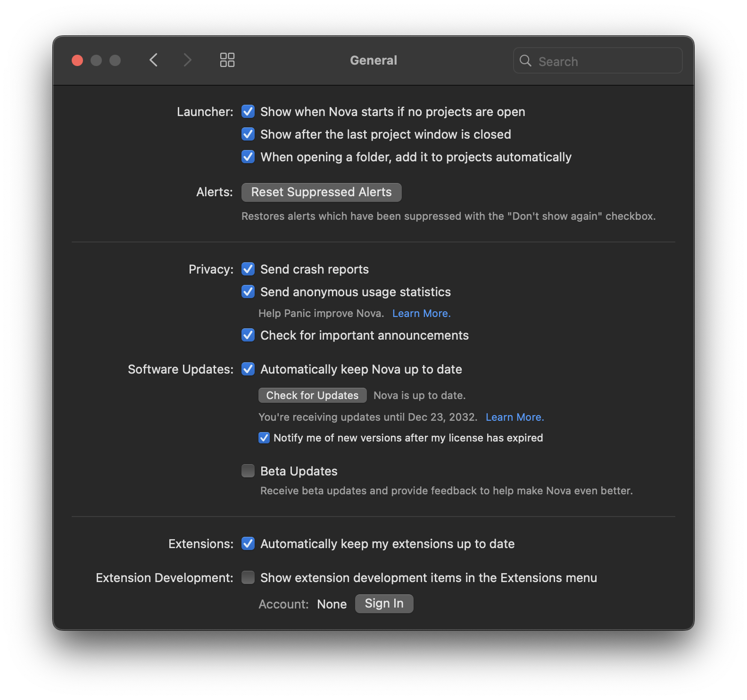Screen dimensions: 747x700
Task: Uncheck show after last project window closed
Action: 248,134
